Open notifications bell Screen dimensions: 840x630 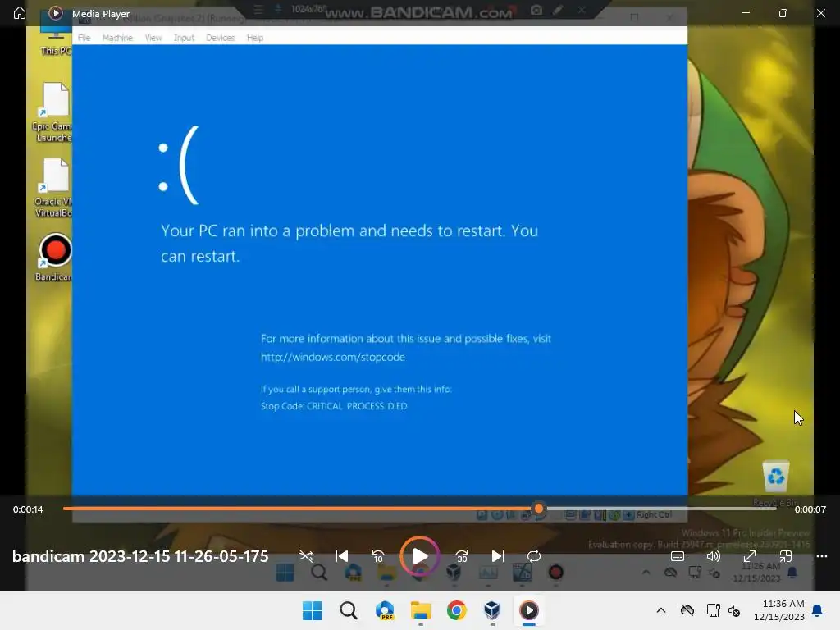point(818,610)
